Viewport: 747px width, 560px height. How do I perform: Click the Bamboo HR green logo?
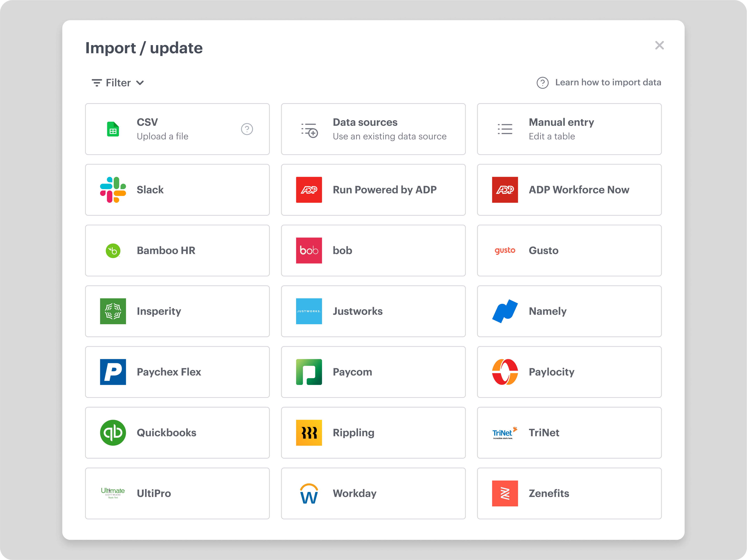113,251
